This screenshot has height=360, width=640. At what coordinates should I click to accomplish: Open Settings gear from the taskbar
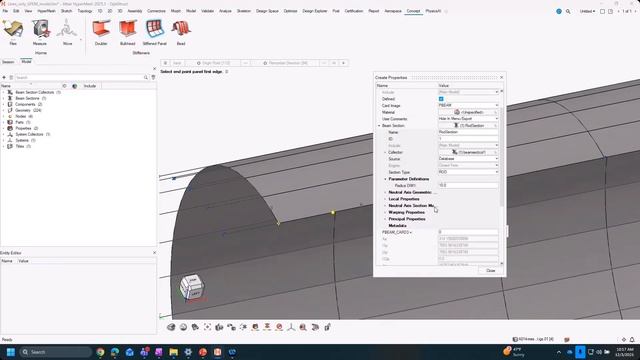pos(188,352)
